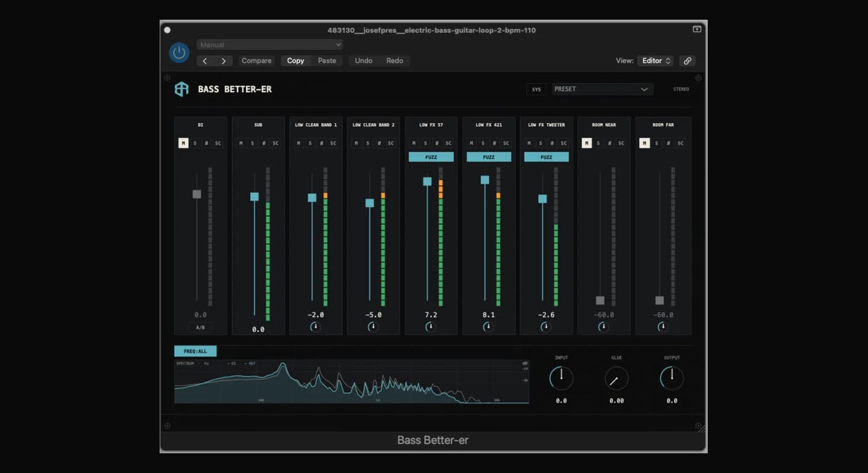Screen dimensions: 868x473
Task: Click the GLUE value 0.00
Action: coord(616,401)
